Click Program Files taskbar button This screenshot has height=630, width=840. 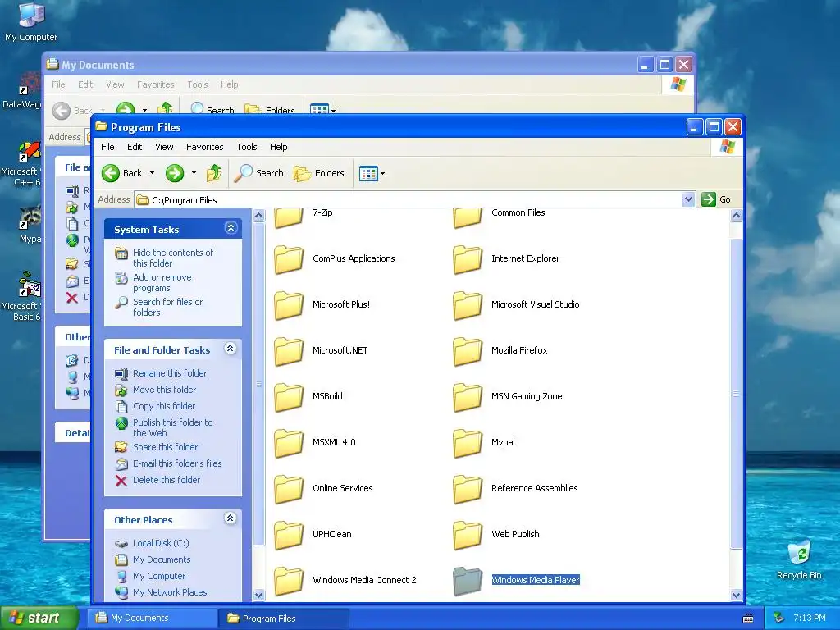pos(284,619)
